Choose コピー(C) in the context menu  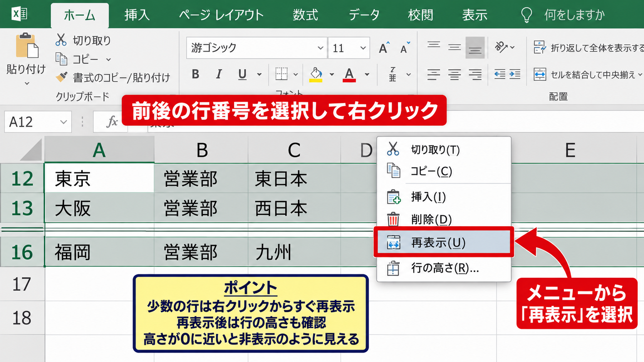point(444,171)
